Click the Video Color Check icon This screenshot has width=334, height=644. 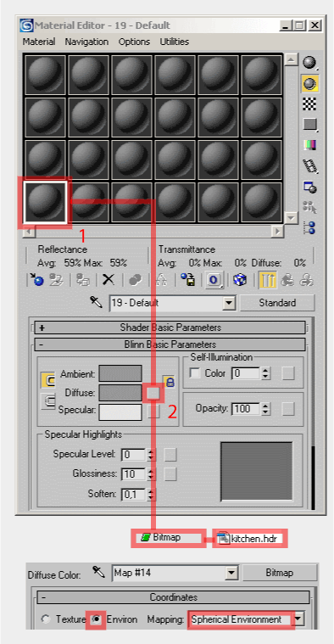click(309, 145)
